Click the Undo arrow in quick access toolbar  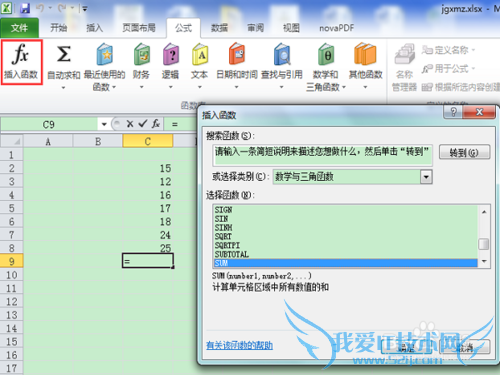(x=40, y=8)
